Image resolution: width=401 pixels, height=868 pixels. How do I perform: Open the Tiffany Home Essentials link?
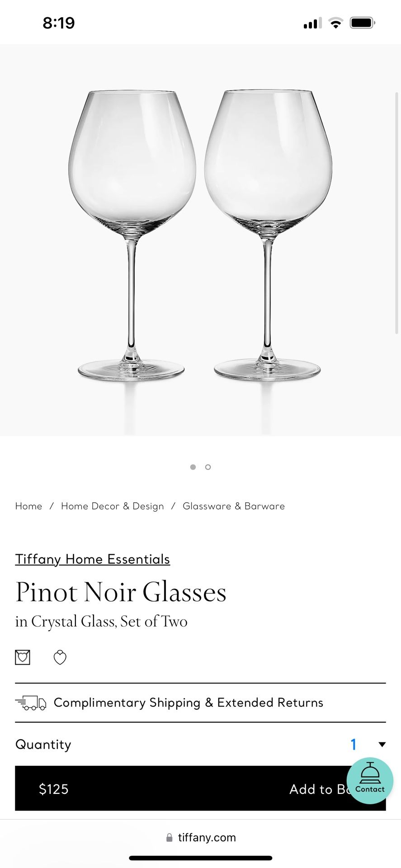[x=92, y=559]
